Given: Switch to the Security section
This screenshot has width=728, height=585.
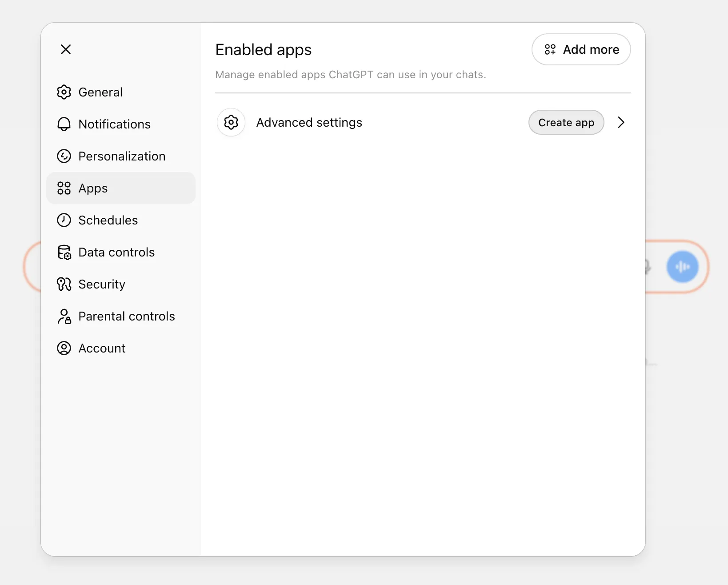Looking at the screenshot, I should pos(102,284).
